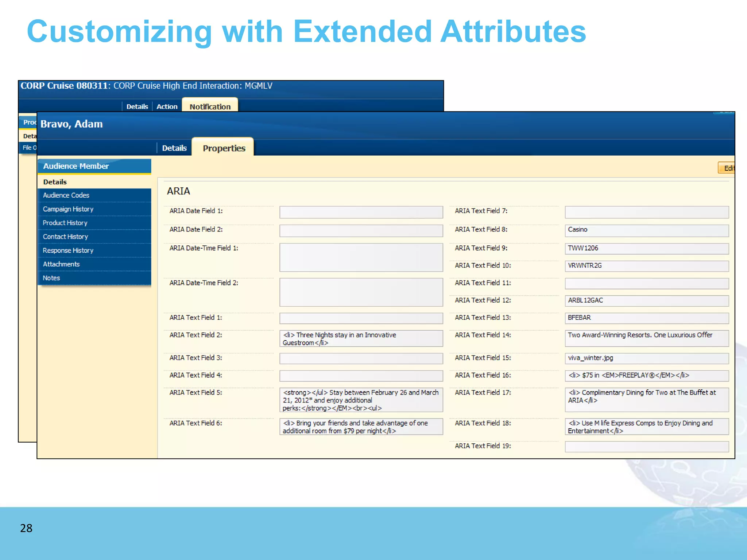Click ARIA Text Field 5 February stay value
Image resolution: width=747 pixels, height=560 pixels.
click(361, 400)
